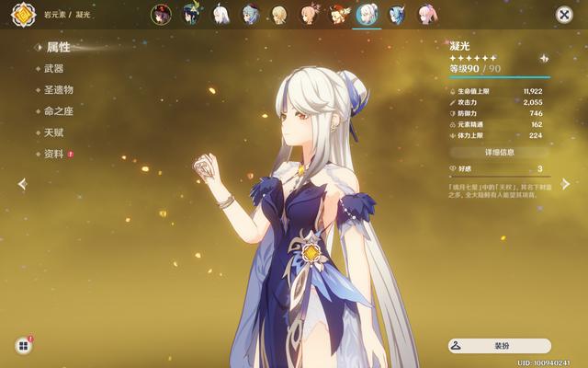This screenshot has height=368, width=588.
Task: Select the pink-haired character avatar
Action: click(426, 15)
